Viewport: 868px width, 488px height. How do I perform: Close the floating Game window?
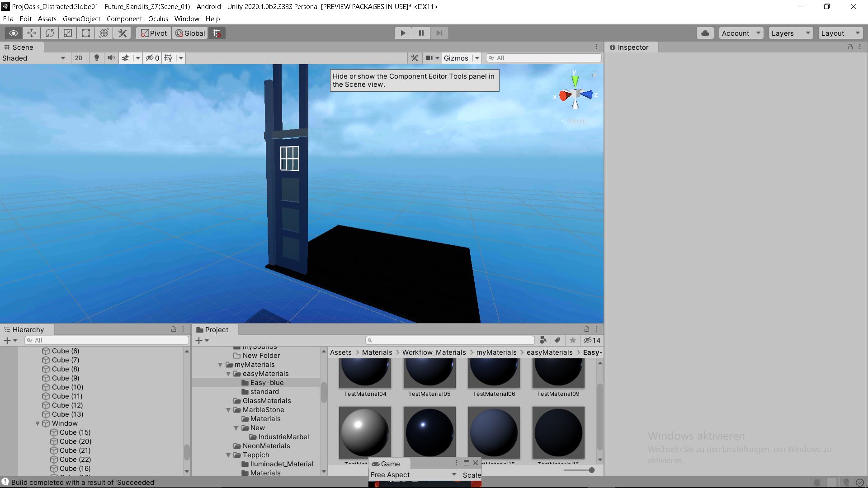(476, 463)
